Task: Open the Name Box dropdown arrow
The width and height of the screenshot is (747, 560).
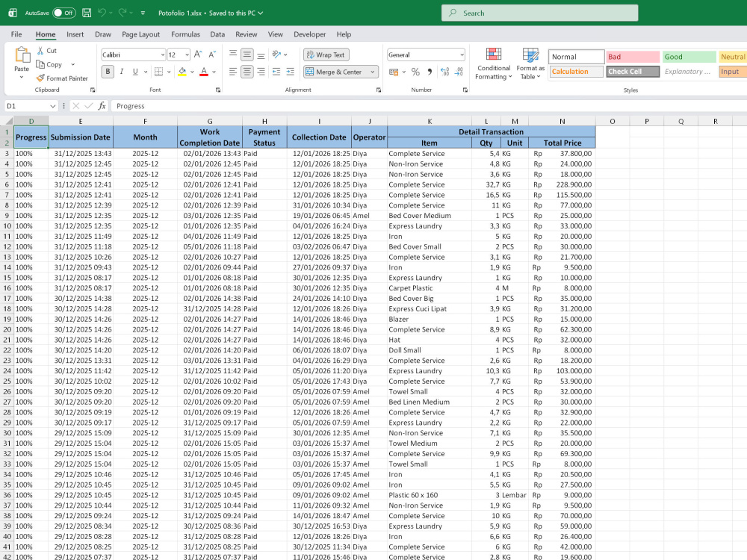Action: 52,106
